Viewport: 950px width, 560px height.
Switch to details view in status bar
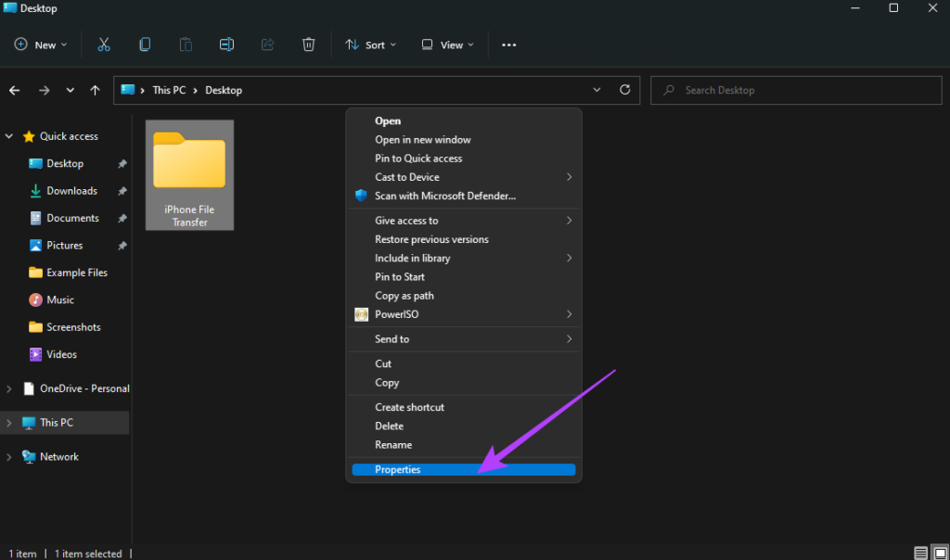[920, 554]
